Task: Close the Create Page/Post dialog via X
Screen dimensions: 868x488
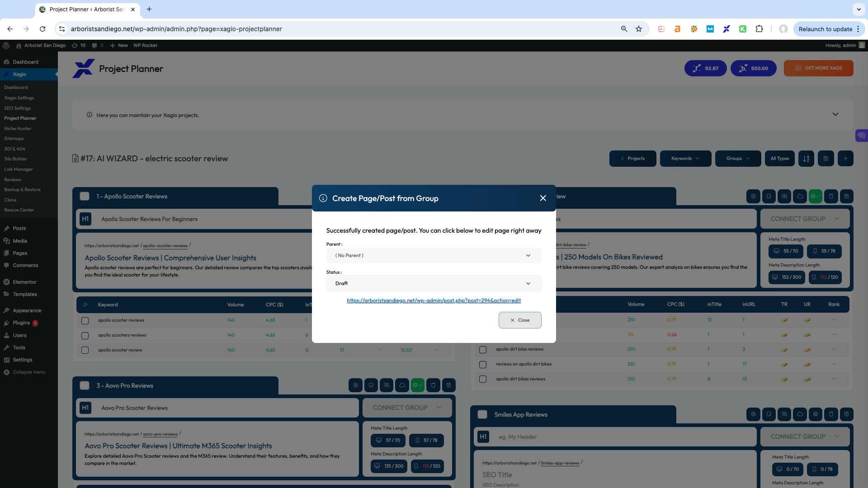Action: 543,198
